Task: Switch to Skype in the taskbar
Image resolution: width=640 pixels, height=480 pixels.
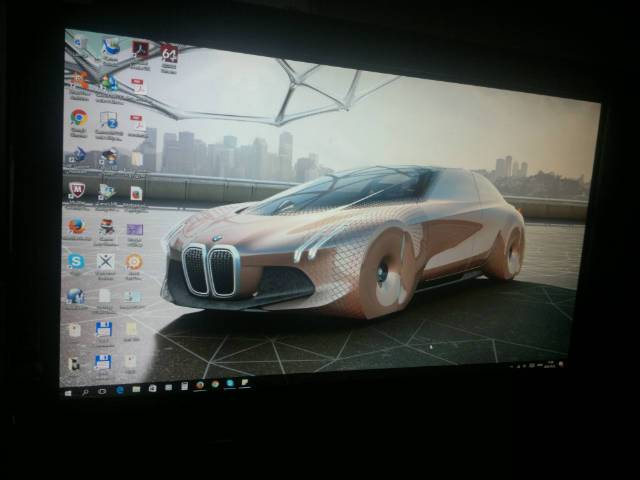Action: coord(229,383)
